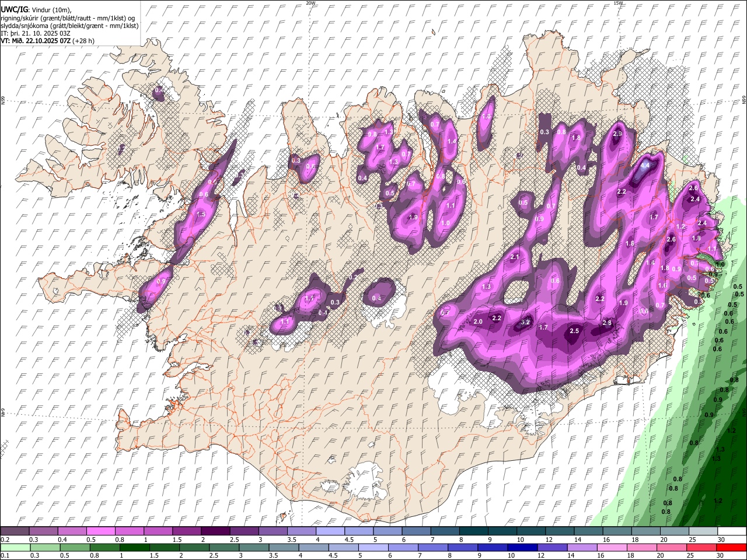Select lower legend dark blue swatch between 10 and 12

pos(522,547)
